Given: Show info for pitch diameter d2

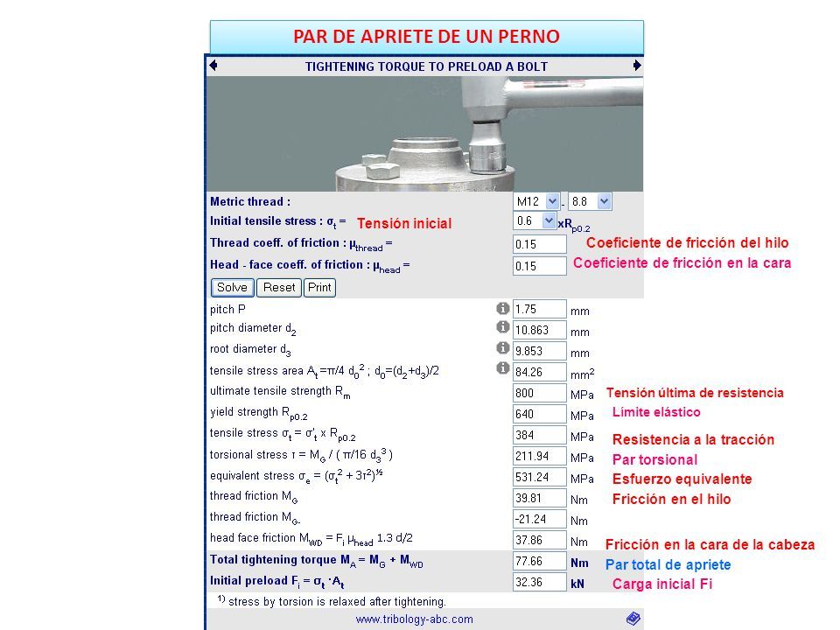Looking at the screenshot, I should pyautogui.click(x=502, y=326).
